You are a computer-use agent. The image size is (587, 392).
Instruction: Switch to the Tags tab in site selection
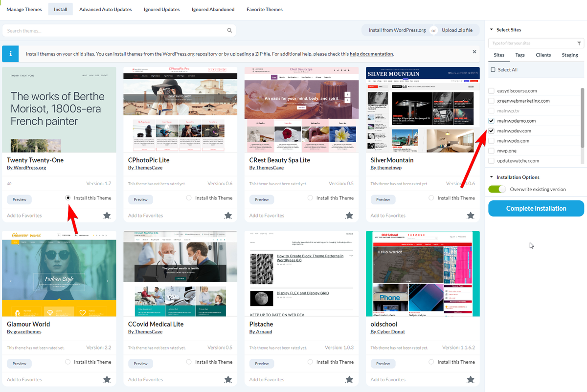[x=519, y=55]
